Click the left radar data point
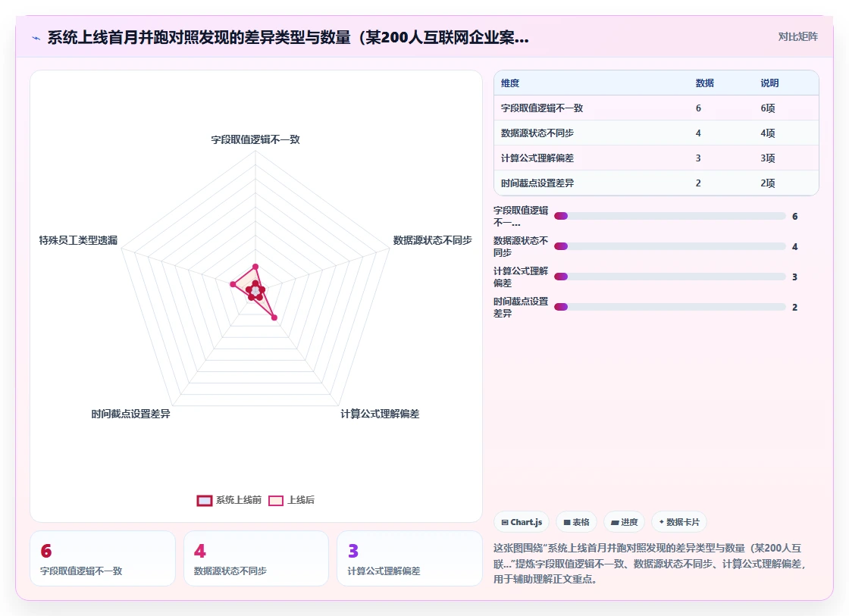The width and height of the screenshot is (849, 616). click(x=233, y=284)
